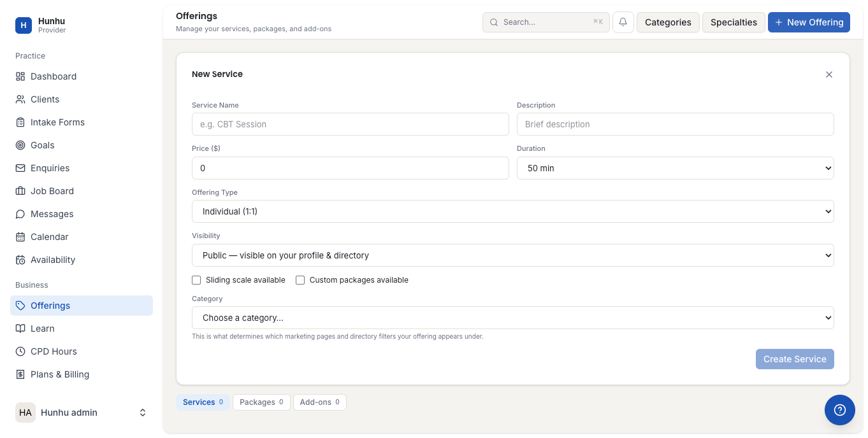Click the Offerings page title
Screen dimensions: 868x438
pyautogui.click(x=196, y=16)
